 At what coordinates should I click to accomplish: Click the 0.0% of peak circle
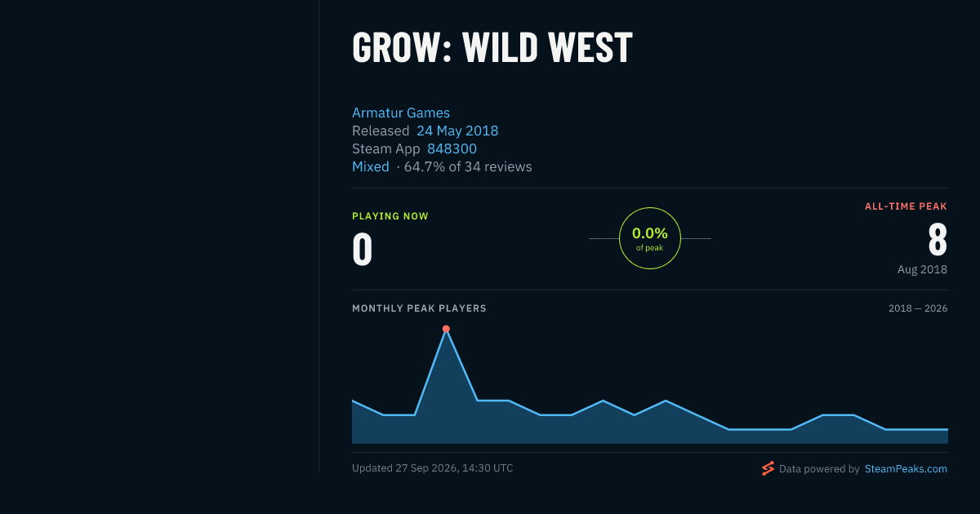650,238
